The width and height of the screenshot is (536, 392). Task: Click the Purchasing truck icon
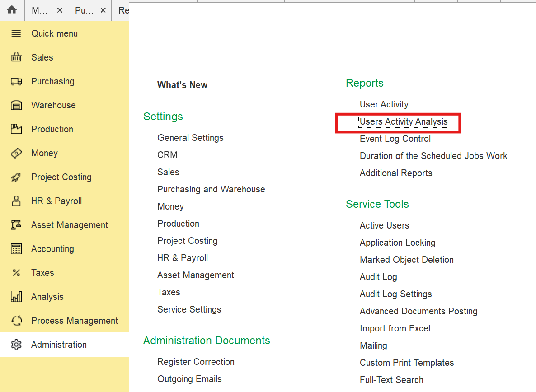coord(16,81)
